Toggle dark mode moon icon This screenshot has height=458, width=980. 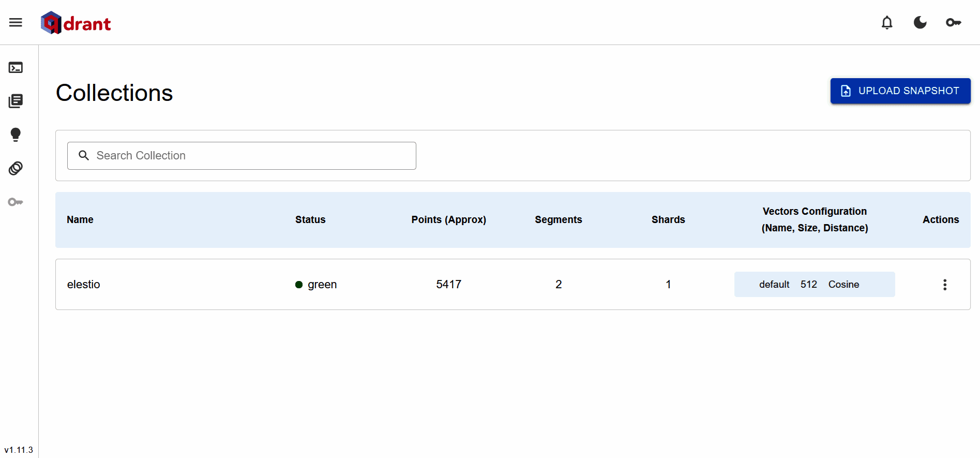(x=920, y=22)
